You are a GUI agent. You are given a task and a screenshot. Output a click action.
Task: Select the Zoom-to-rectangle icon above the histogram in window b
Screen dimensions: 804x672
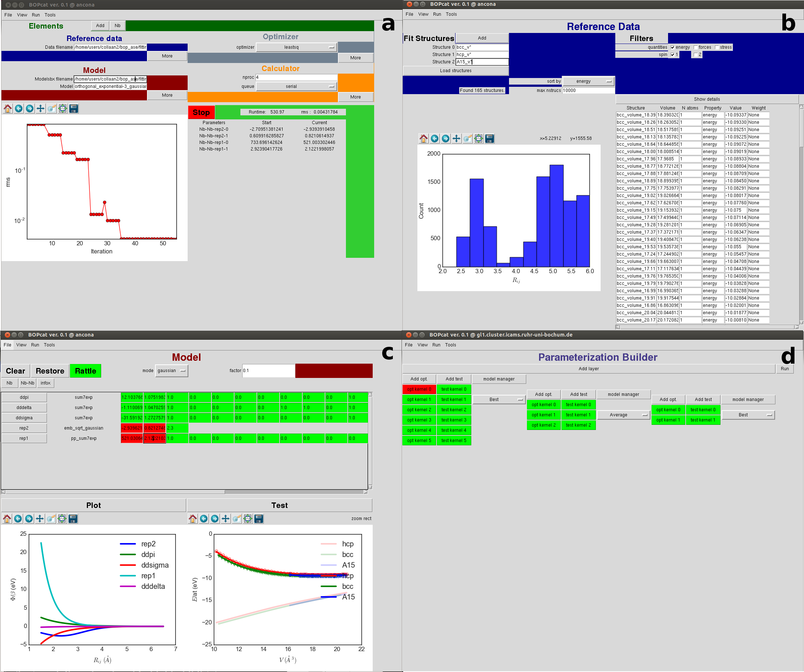click(468, 138)
